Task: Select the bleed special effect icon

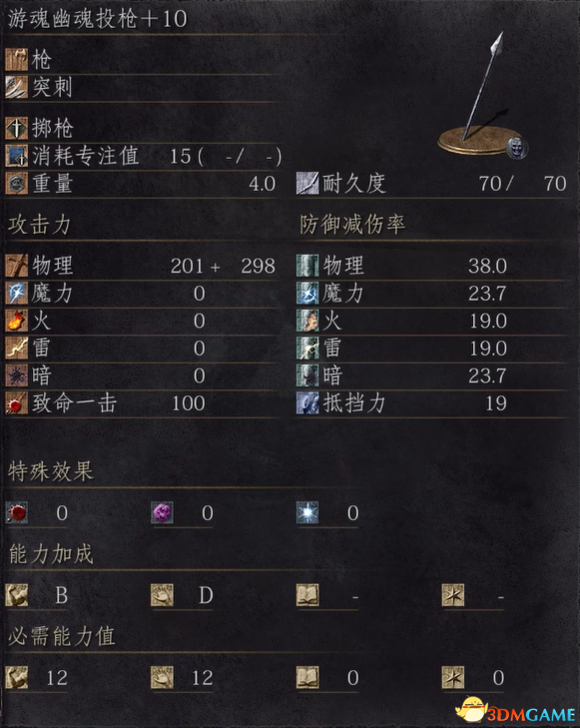Action: tap(16, 513)
